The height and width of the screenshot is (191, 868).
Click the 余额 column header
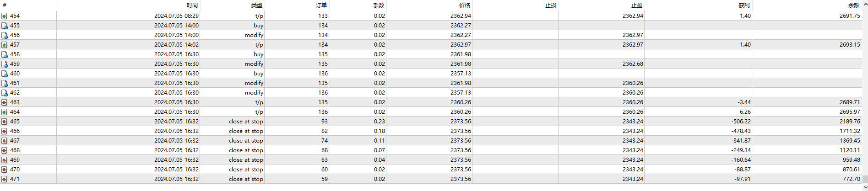(x=853, y=5)
